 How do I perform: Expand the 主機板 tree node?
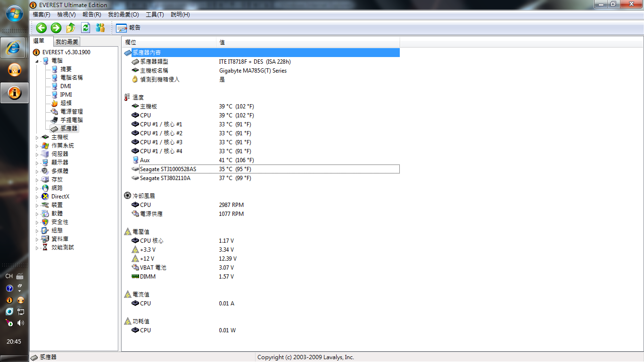click(37, 137)
